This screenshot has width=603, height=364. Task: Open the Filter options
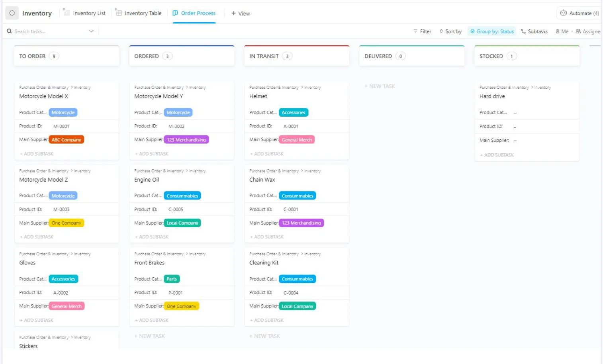(x=422, y=31)
